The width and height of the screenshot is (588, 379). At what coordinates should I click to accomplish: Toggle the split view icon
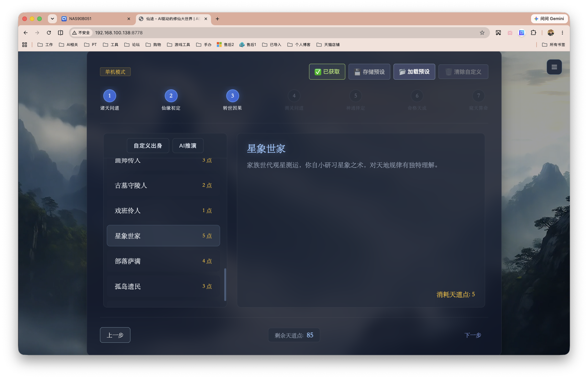(x=61, y=33)
